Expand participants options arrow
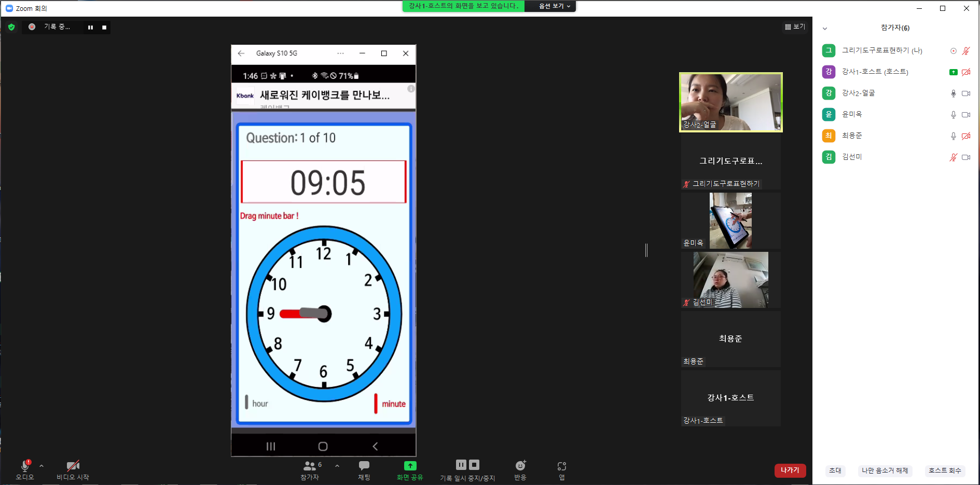 [x=337, y=466]
